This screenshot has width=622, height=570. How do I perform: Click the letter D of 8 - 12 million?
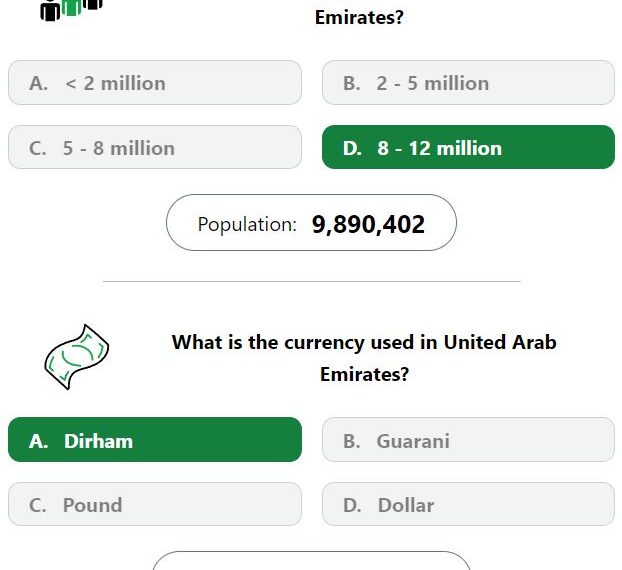point(352,148)
